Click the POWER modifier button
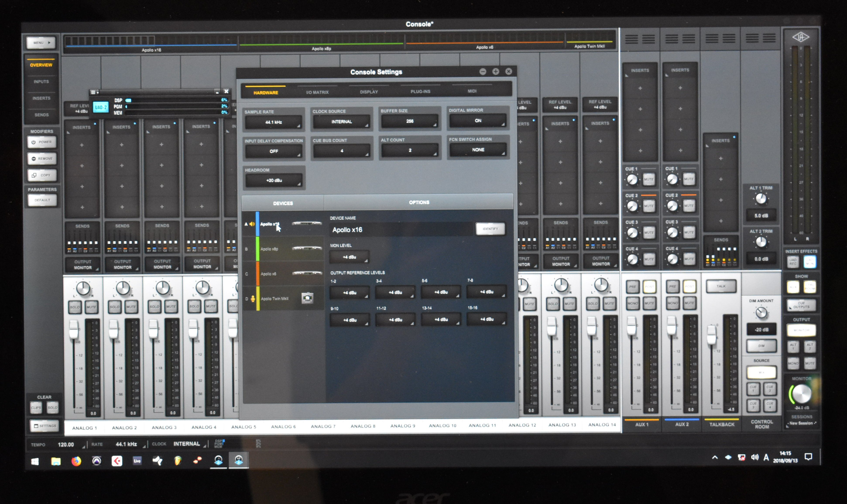Viewport: 847px width, 504px height. point(42,142)
